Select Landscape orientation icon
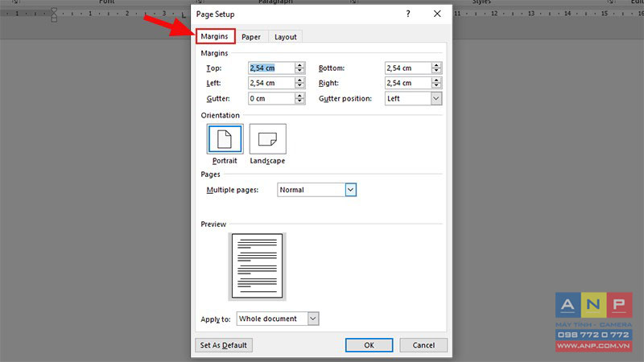 [267, 139]
